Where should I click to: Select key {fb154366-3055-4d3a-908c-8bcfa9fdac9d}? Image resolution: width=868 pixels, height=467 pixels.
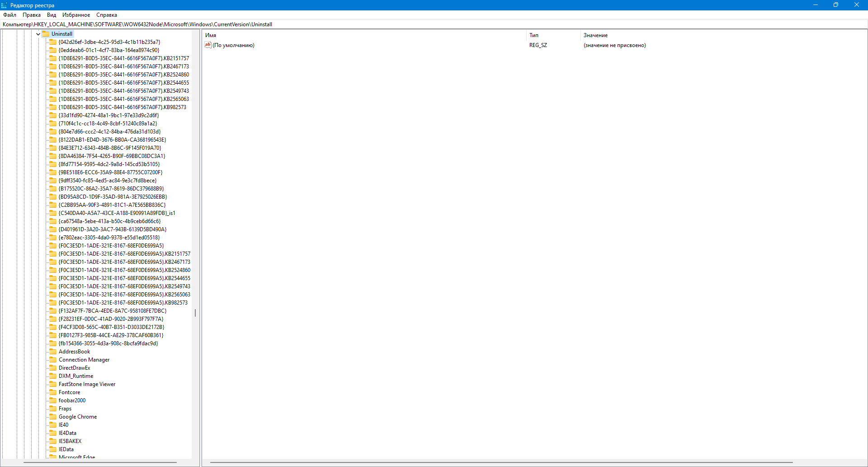click(108, 343)
